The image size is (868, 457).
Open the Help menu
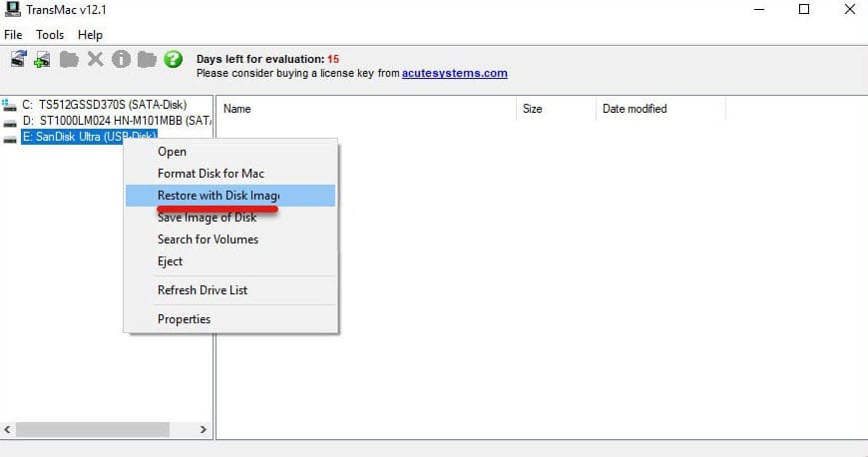click(90, 35)
